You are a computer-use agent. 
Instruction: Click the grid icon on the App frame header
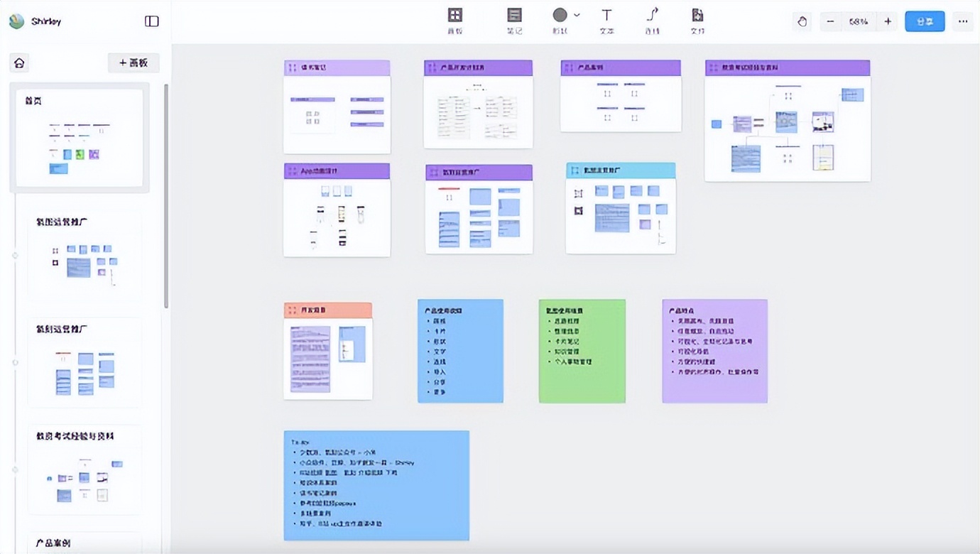click(x=292, y=171)
